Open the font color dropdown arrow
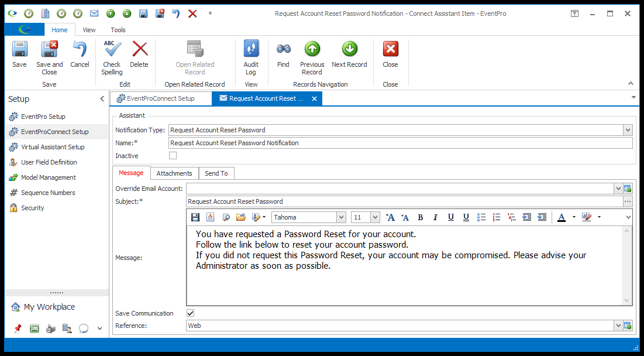This screenshot has height=356, width=644. 574,217
